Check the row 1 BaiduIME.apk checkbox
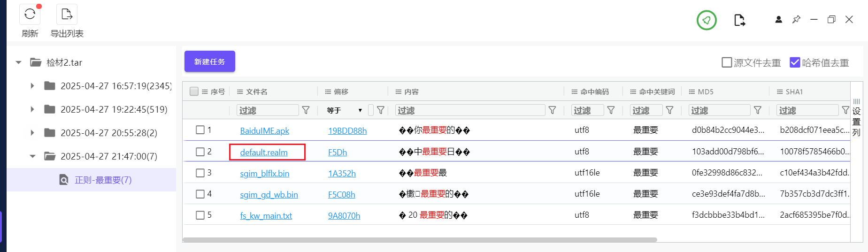The height and width of the screenshot is (252, 868). click(200, 130)
